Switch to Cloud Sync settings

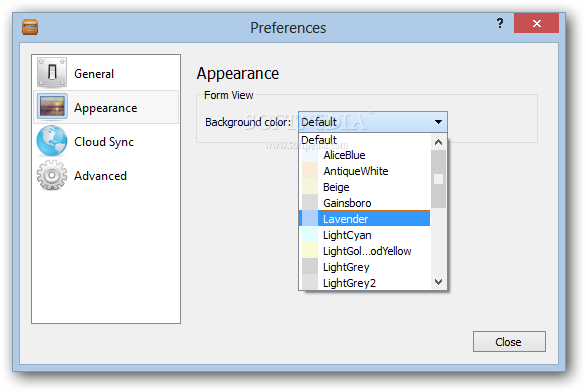click(106, 141)
